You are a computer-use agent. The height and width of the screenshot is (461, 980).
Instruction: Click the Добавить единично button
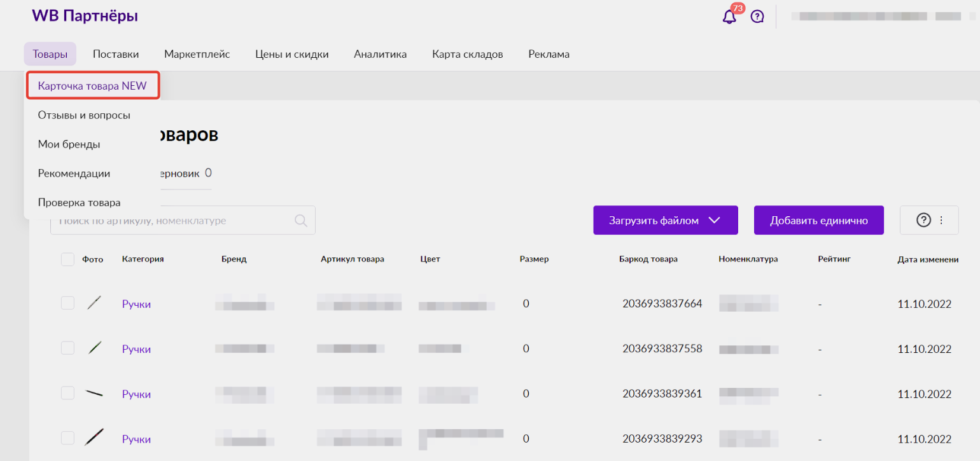819,220
